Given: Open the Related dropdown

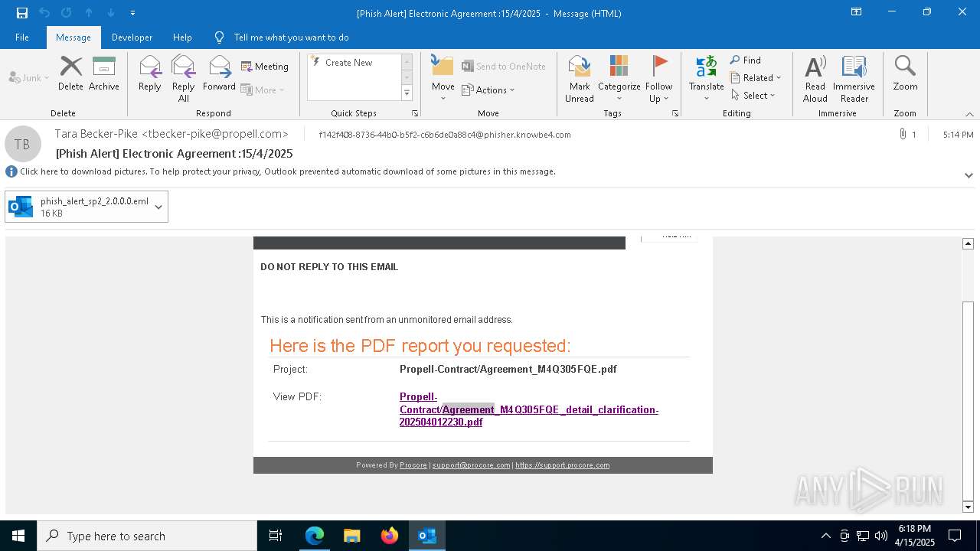Looking at the screenshot, I should coord(756,78).
